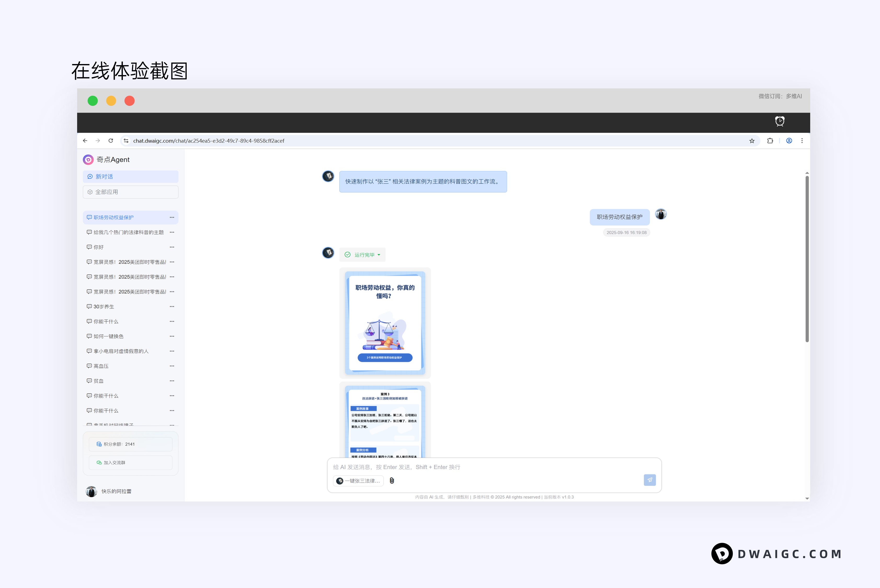Click the paper plane send icon

[650, 480]
